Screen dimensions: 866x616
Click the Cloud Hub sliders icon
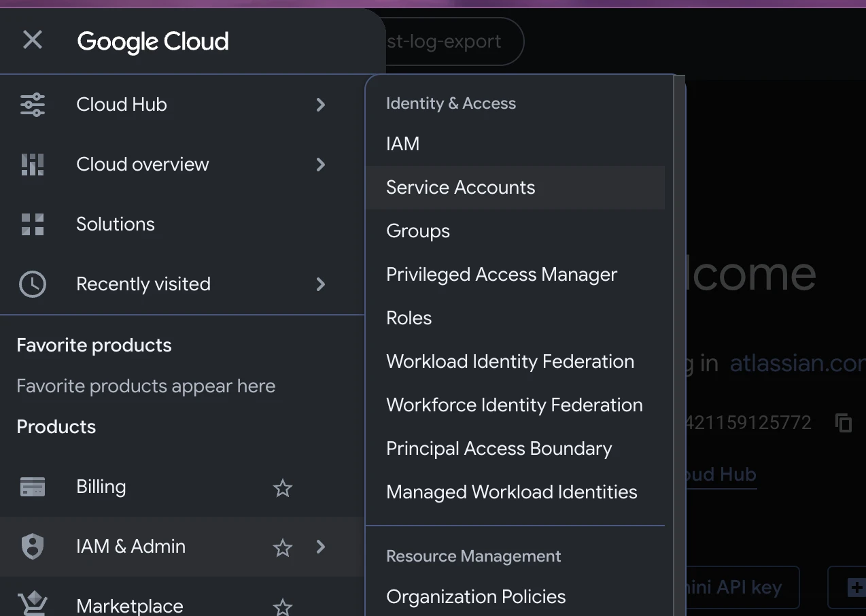33,105
